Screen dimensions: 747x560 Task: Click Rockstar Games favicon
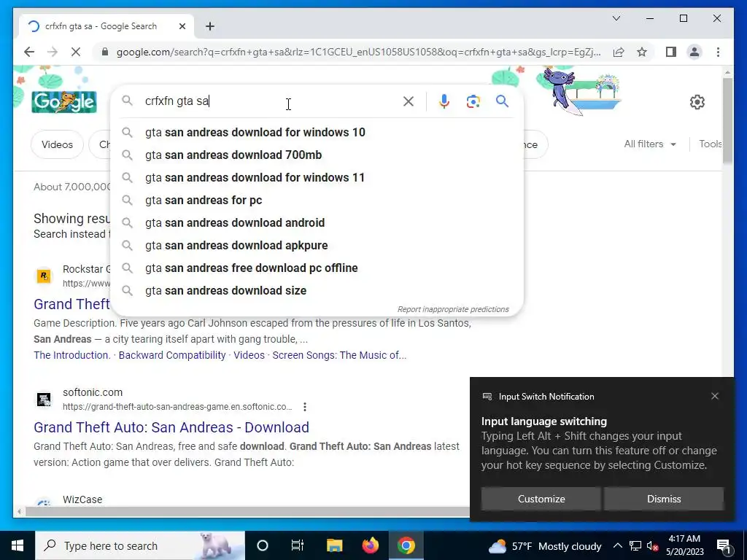click(x=44, y=276)
